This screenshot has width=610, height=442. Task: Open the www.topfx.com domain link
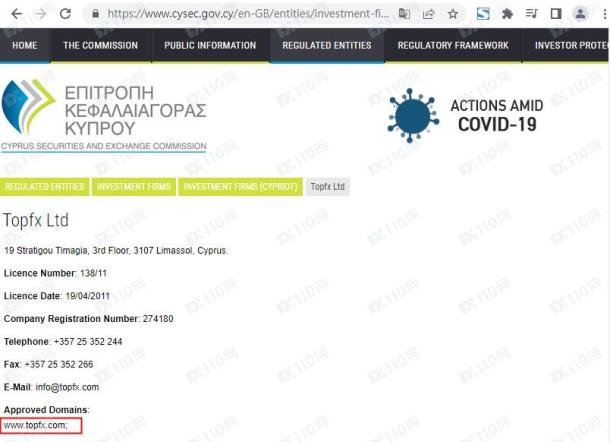[x=35, y=425]
